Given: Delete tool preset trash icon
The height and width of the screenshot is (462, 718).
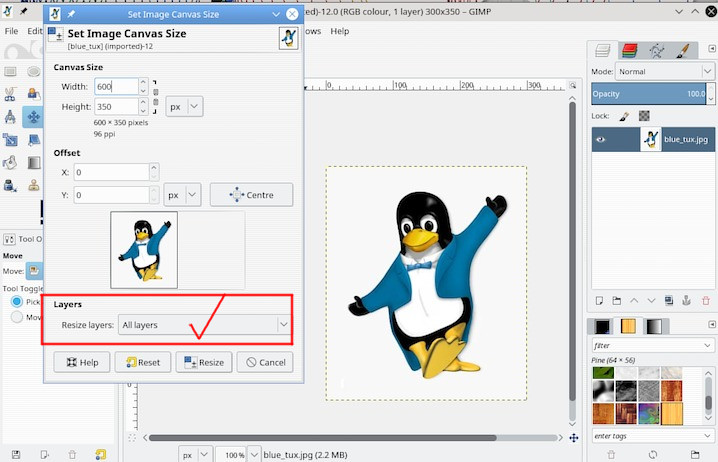Looking at the screenshot, I should click(72, 454).
